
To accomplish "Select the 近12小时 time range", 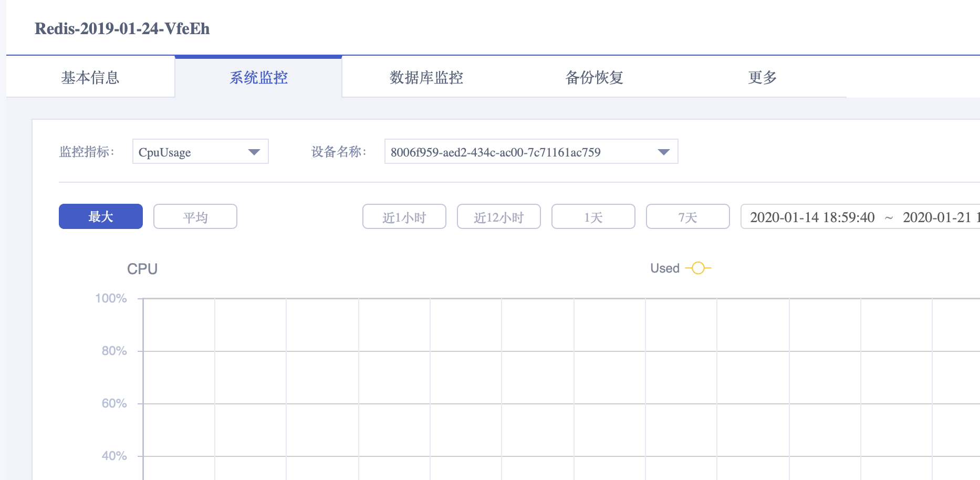I will click(499, 216).
